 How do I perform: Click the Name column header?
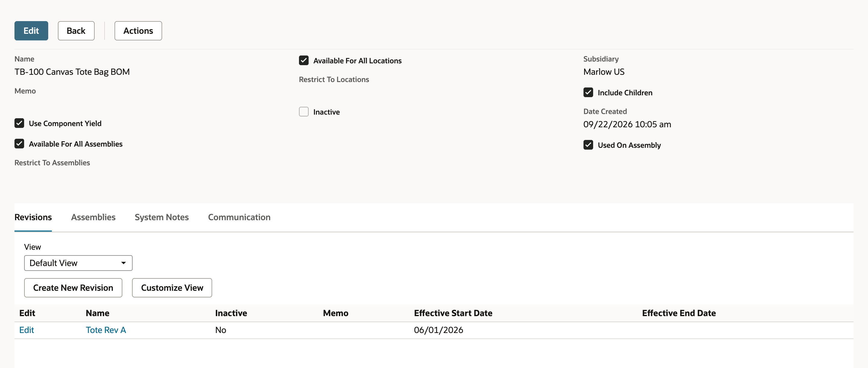click(x=97, y=313)
